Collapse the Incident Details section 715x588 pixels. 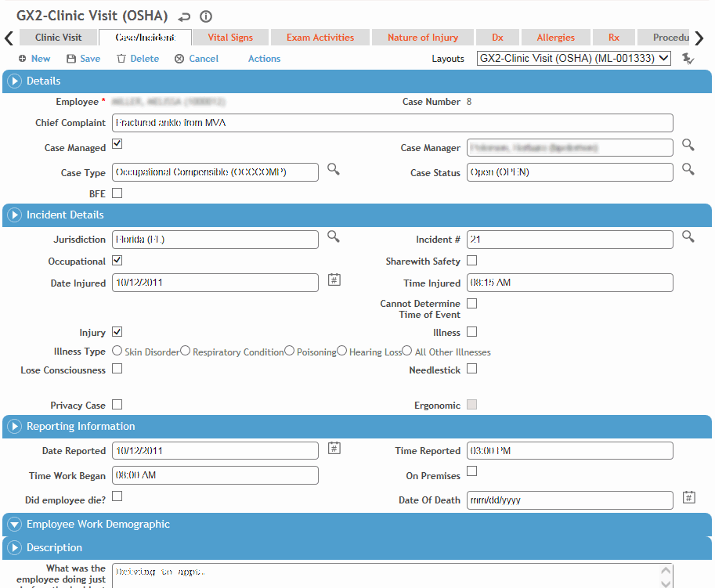pos(14,215)
